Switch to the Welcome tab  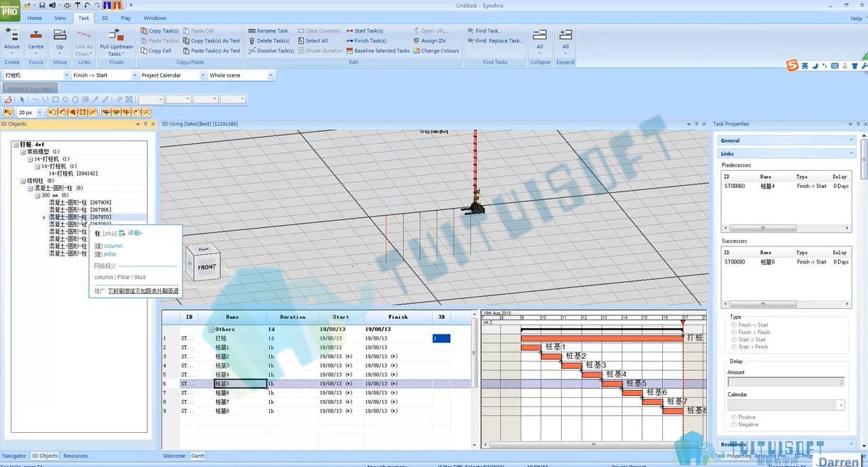174,456
